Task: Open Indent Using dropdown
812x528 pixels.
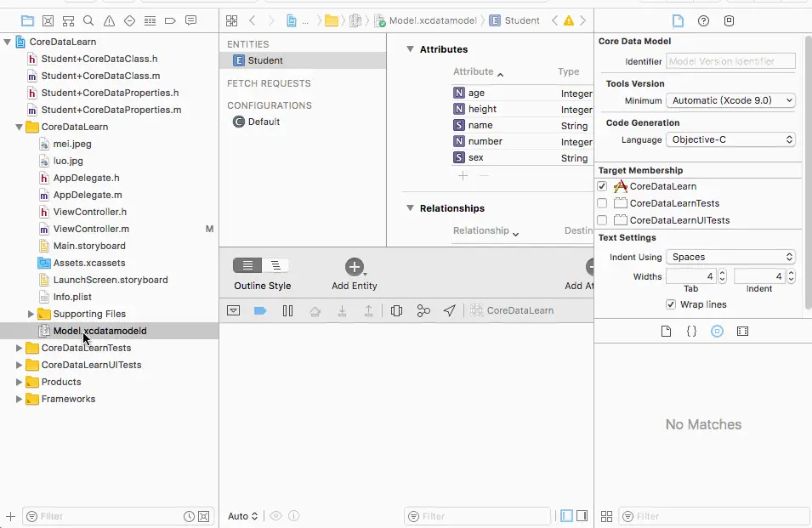Action: 730,258
